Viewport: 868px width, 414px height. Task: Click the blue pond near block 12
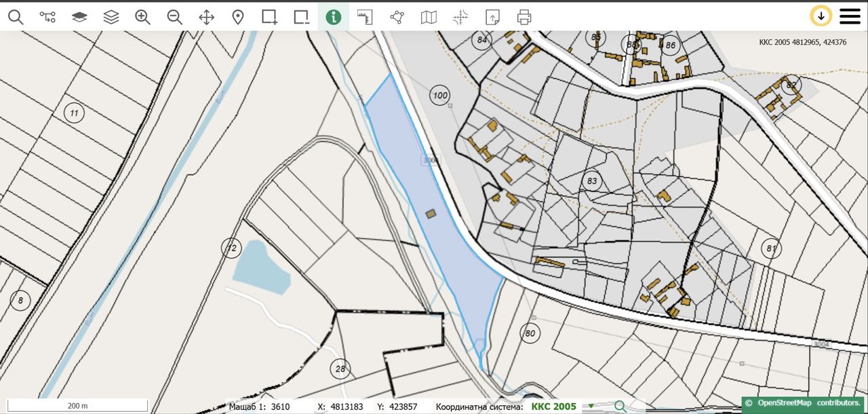click(x=260, y=267)
